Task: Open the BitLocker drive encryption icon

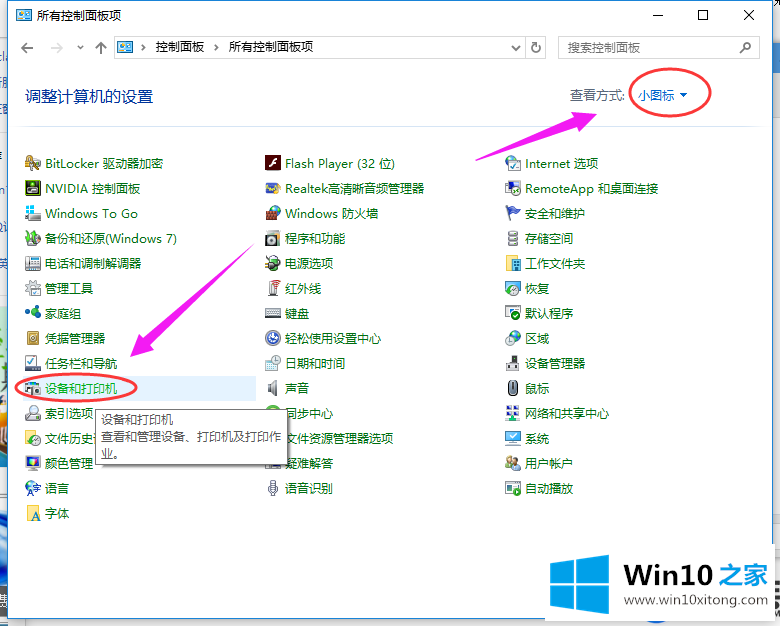Action: coord(33,163)
